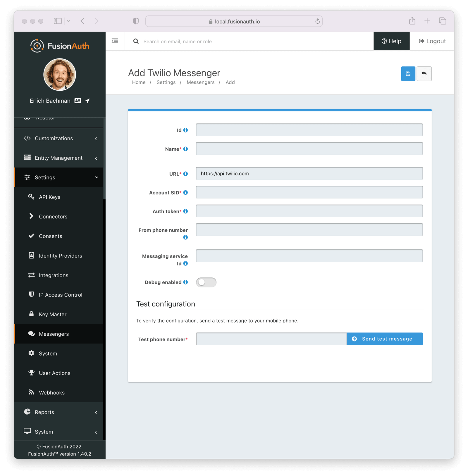The image size is (468, 476).
Task: Click Send test message button
Action: click(384, 339)
